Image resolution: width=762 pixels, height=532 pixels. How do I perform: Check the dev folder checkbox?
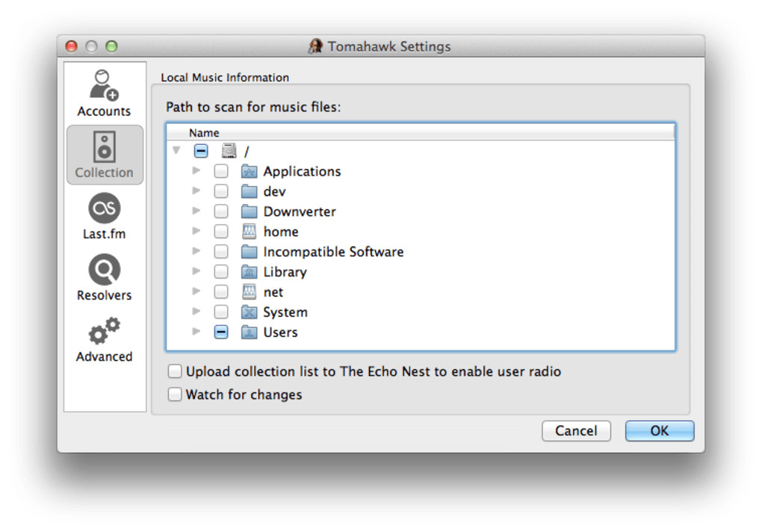pos(221,191)
